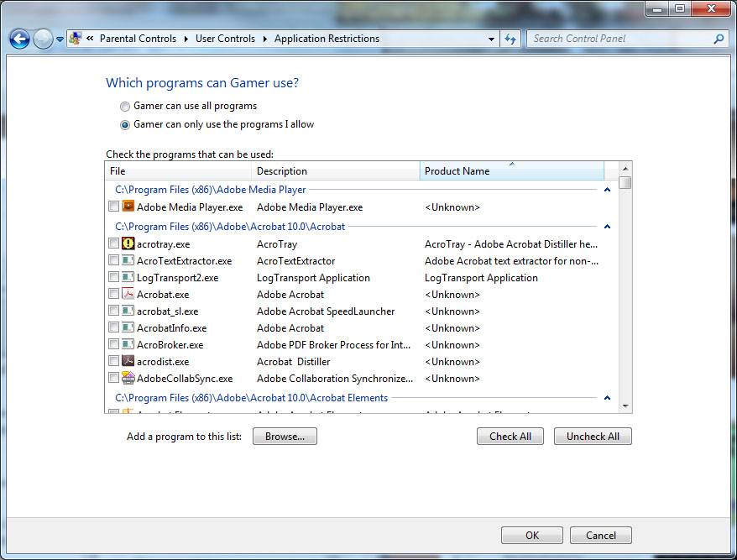
Task: Select the 'Acrobat Distiller' description text
Action: (293, 362)
